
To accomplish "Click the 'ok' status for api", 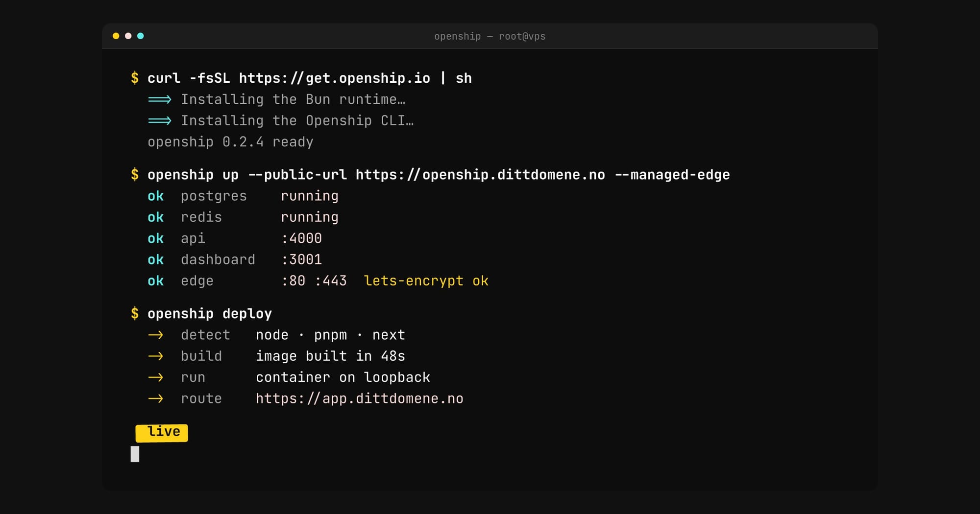I will 156,238.
